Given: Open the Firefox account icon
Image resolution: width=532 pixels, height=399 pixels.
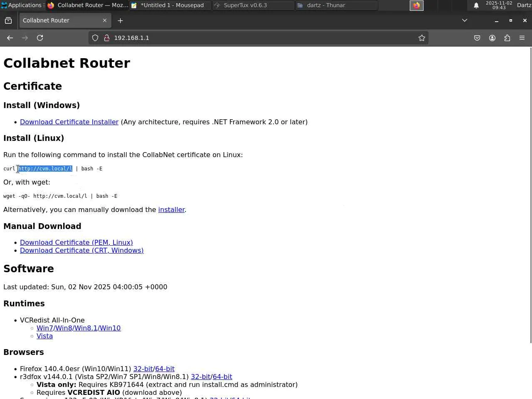Looking at the screenshot, I should tap(492, 38).
